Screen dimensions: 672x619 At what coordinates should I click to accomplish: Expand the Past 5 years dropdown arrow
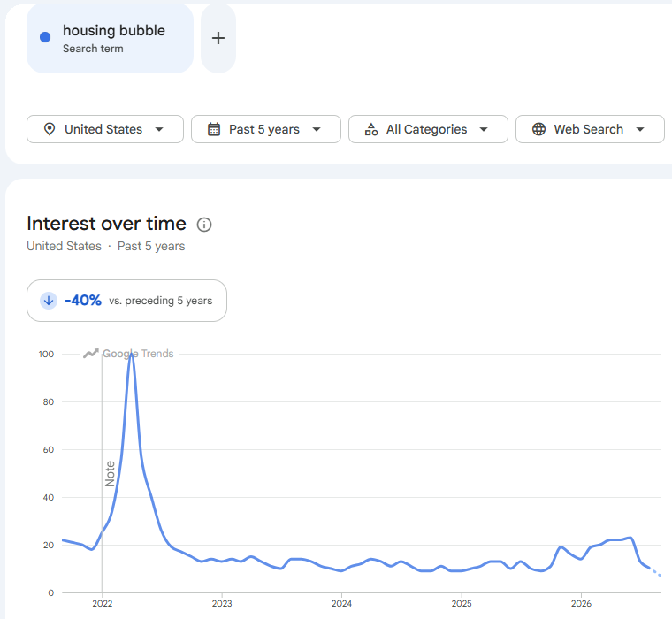click(317, 129)
